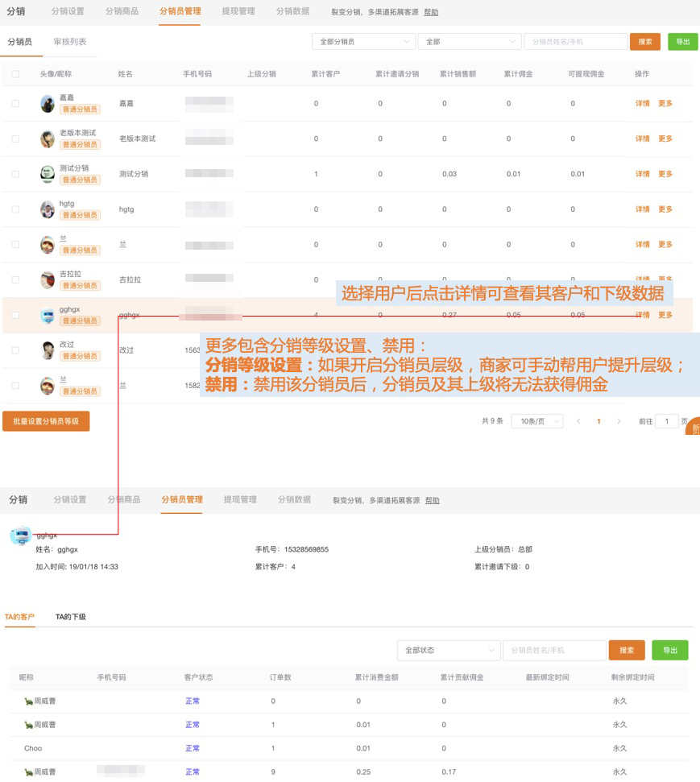Switch to the 审核列表 tab
The height and width of the screenshot is (782, 700).
coord(70,42)
